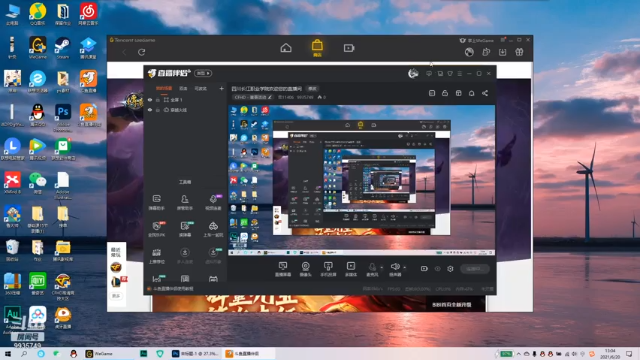Viewport: 640px width, 360px height.
Task: Click the record camera icon near settings
Action: pos(424,269)
